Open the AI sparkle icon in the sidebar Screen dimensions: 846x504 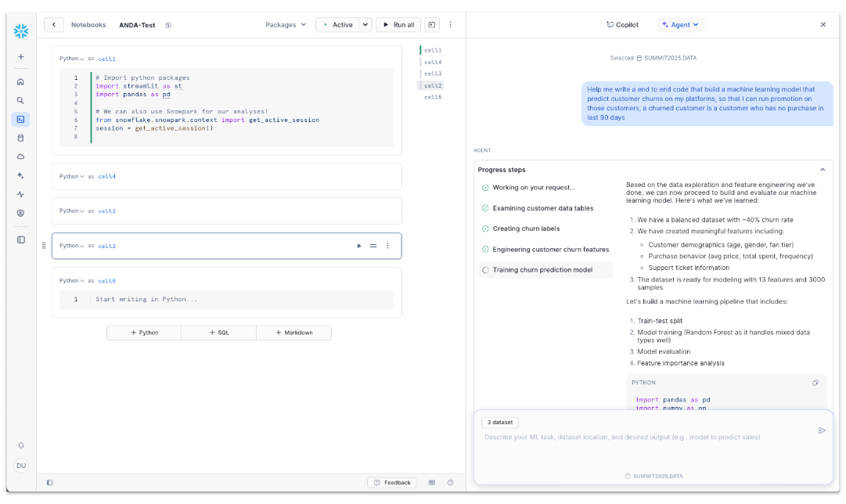[x=20, y=175]
